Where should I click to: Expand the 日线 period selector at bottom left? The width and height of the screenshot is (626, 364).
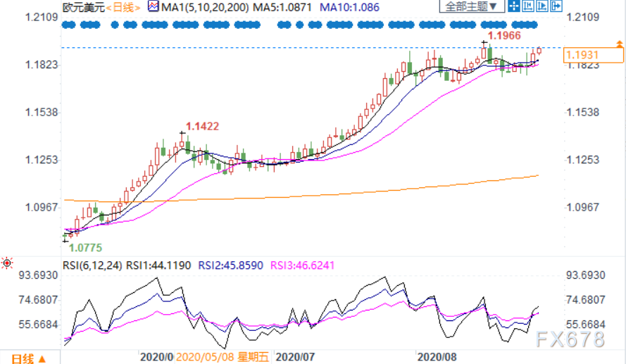[x=29, y=358]
